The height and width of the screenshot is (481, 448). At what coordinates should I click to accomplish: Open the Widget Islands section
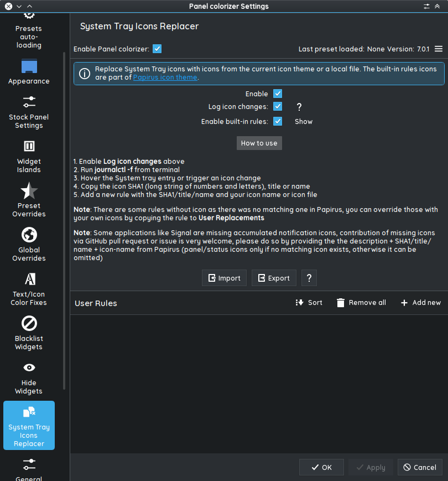29,156
